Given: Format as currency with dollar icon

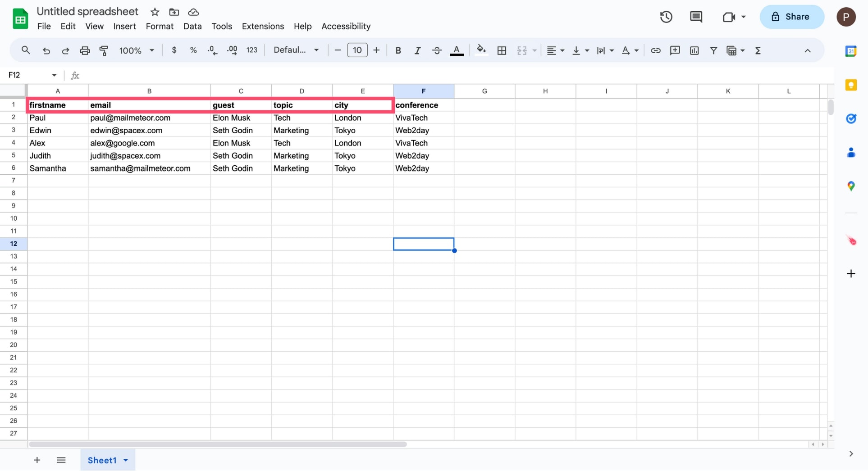Looking at the screenshot, I should 174,50.
